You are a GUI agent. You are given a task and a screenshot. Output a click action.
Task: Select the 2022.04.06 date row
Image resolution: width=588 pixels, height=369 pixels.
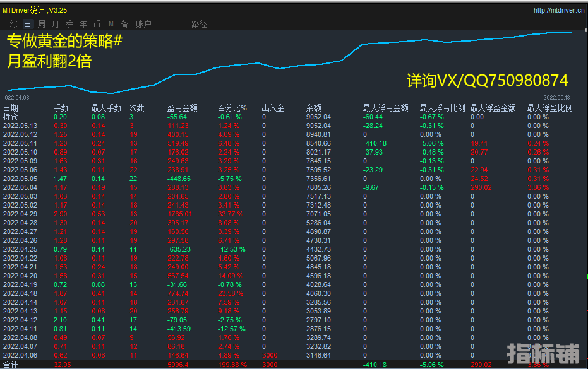click(20, 355)
